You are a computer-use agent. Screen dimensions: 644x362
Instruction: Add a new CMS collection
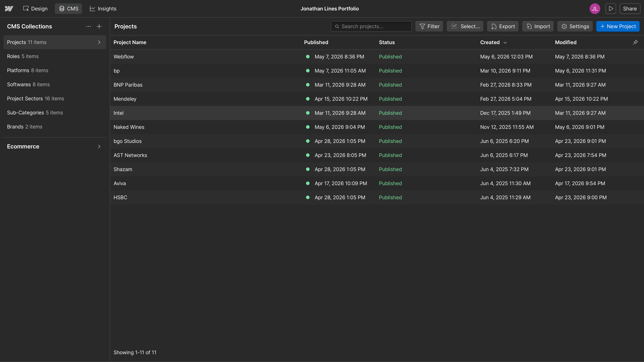point(99,27)
